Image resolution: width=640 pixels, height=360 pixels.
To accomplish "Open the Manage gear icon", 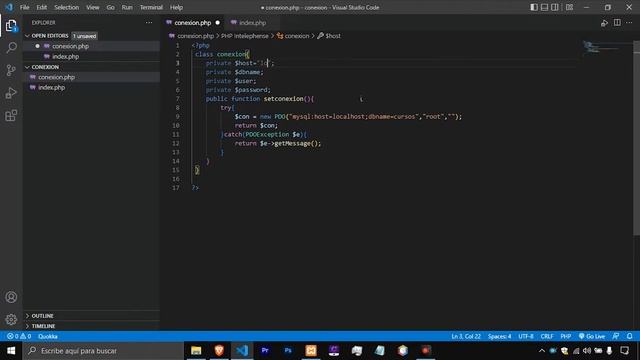I will click(x=11, y=319).
